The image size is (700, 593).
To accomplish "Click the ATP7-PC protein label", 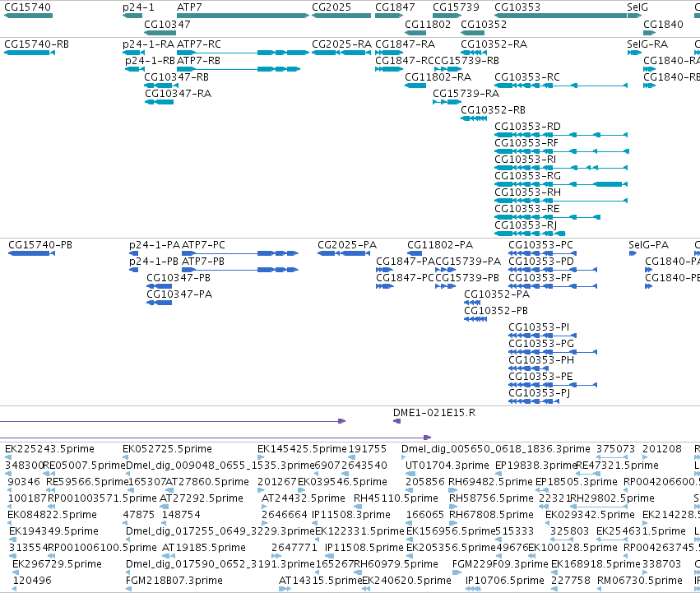I will point(203,245).
